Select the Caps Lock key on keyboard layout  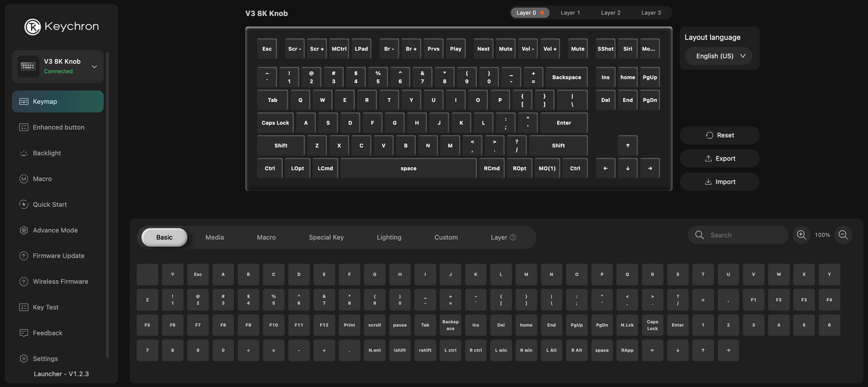(x=275, y=123)
